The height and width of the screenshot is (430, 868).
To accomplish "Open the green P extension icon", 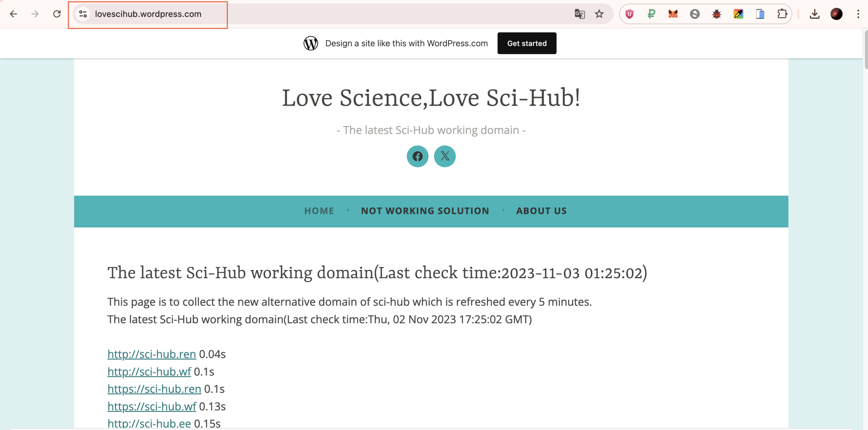I will pyautogui.click(x=651, y=14).
